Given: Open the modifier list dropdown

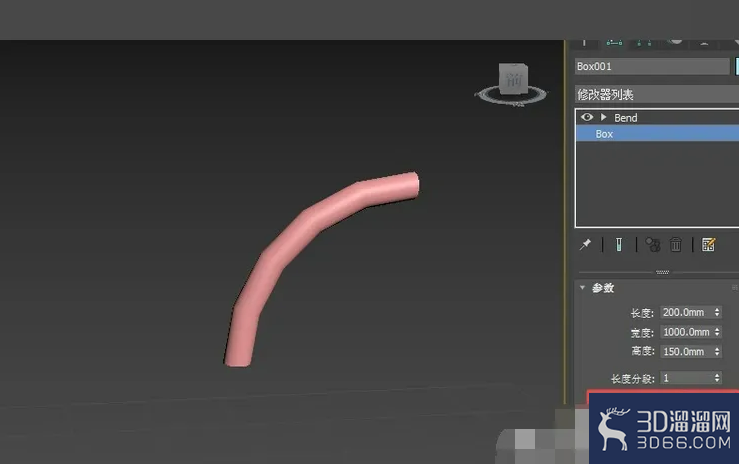Looking at the screenshot, I should pyautogui.click(x=657, y=95).
